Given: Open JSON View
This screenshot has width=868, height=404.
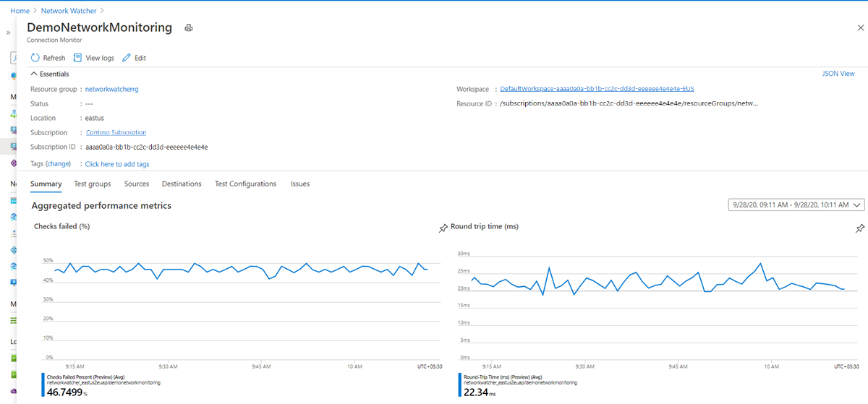Looking at the screenshot, I should point(838,74).
